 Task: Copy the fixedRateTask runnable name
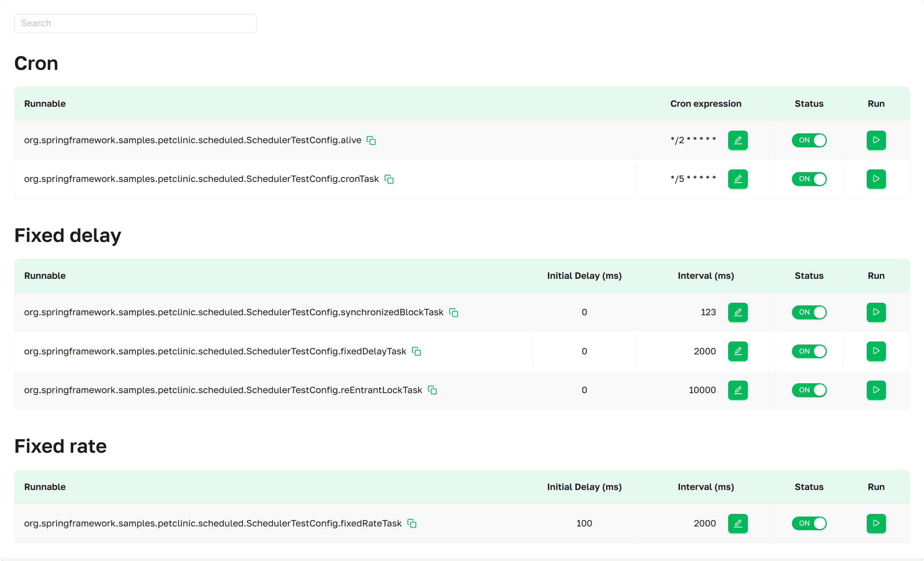[412, 524]
